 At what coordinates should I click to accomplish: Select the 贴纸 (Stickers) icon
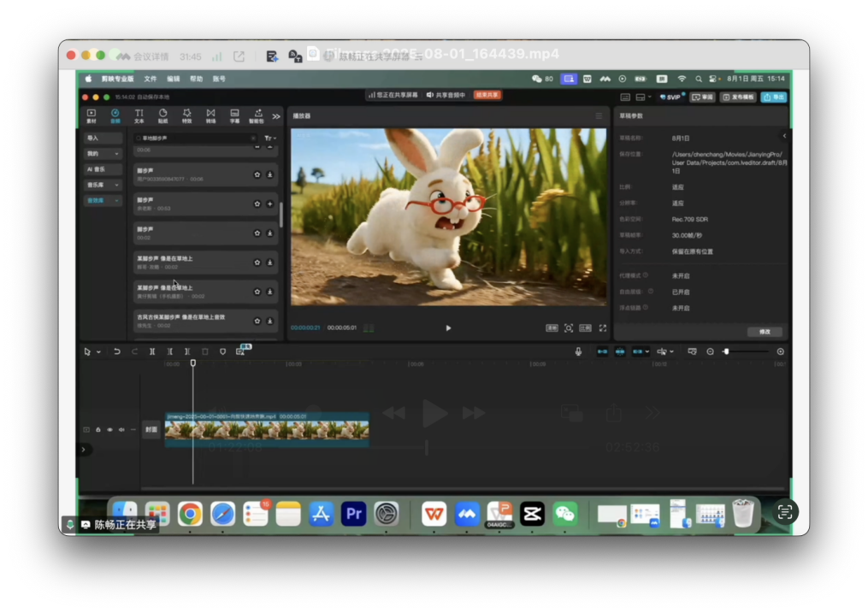(x=162, y=115)
